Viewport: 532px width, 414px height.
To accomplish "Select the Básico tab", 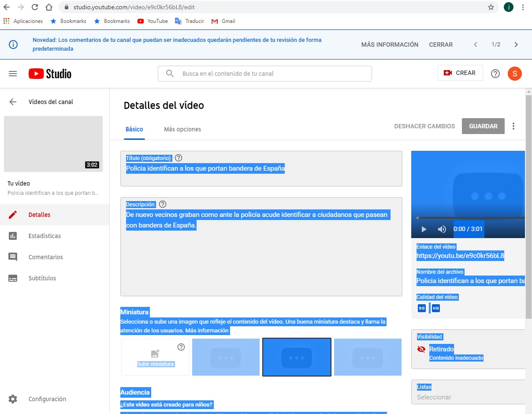I will 134,129.
